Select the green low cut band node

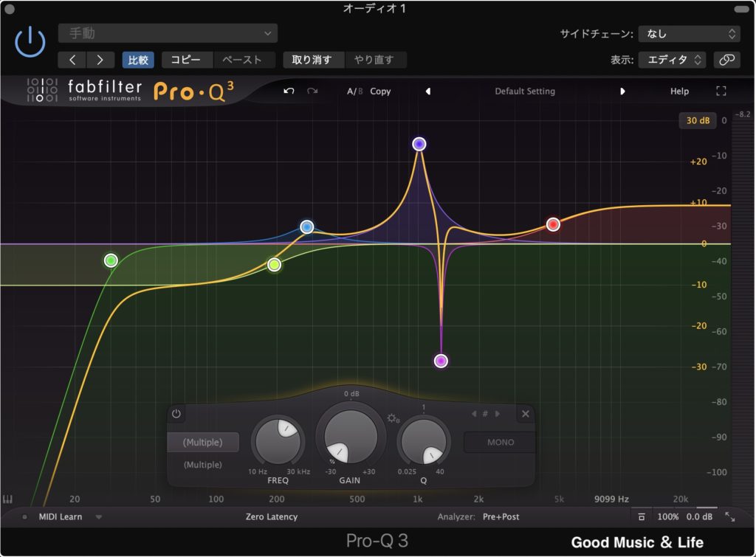(111, 260)
